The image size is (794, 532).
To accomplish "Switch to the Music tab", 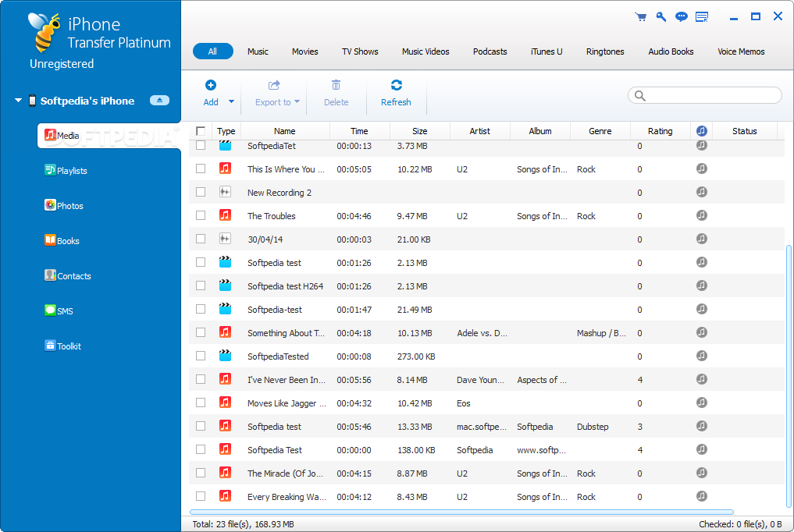I will [258, 51].
